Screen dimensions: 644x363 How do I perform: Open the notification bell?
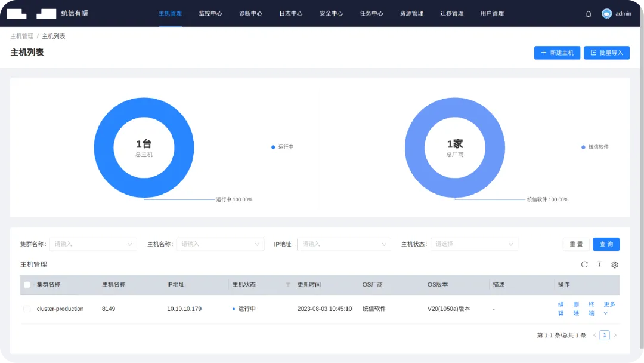click(x=588, y=14)
